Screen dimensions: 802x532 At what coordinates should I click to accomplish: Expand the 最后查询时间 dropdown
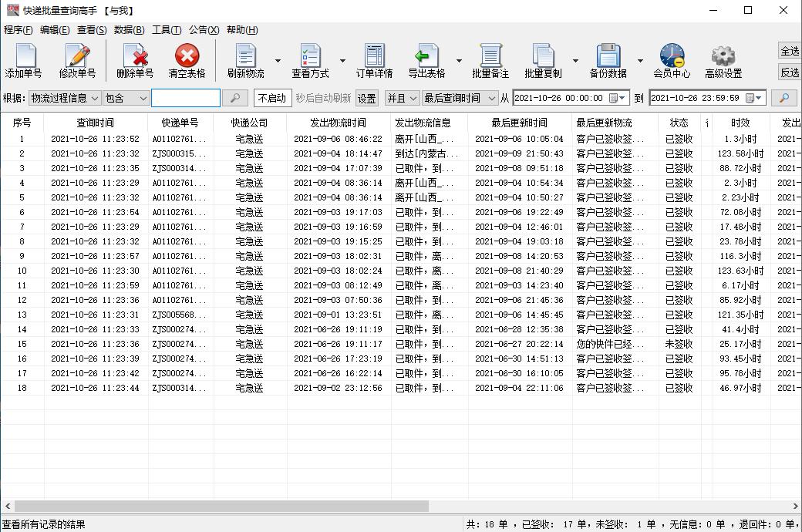point(461,99)
